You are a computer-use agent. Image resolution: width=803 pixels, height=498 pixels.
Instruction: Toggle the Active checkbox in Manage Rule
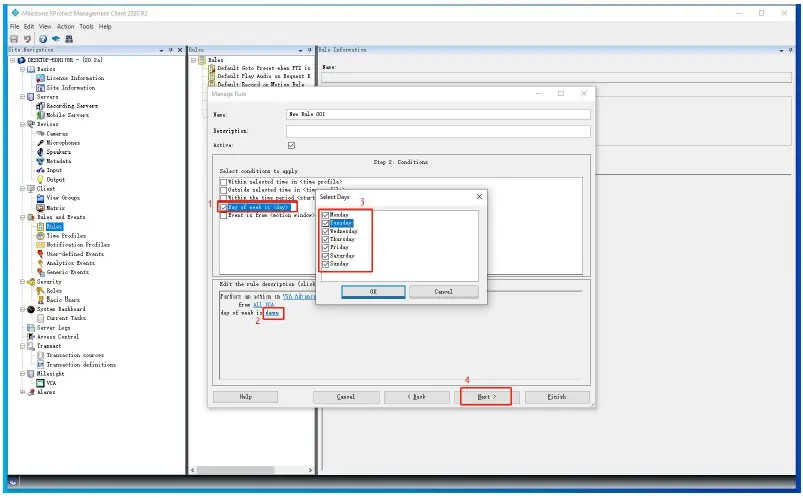pyautogui.click(x=291, y=146)
